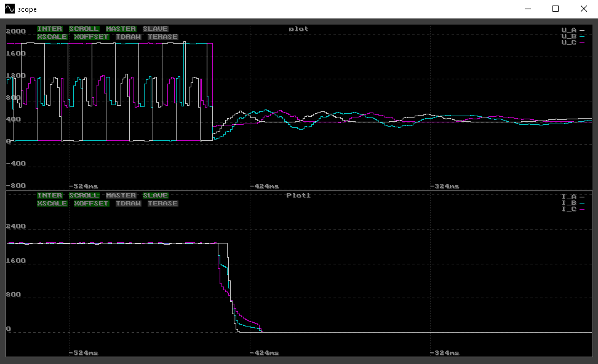Click TDRAW in the Plot1 panel
Screen dimensions: 598x364
pos(129,204)
